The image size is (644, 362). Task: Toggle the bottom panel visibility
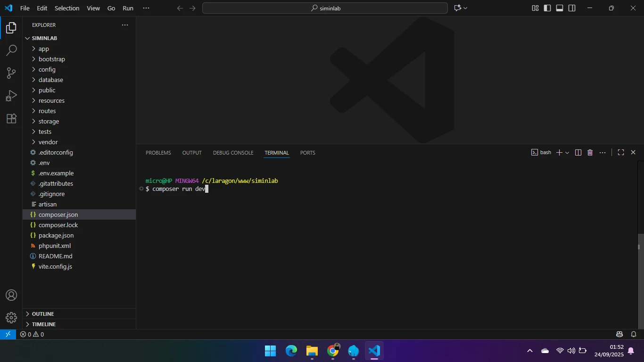[x=560, y=8]
